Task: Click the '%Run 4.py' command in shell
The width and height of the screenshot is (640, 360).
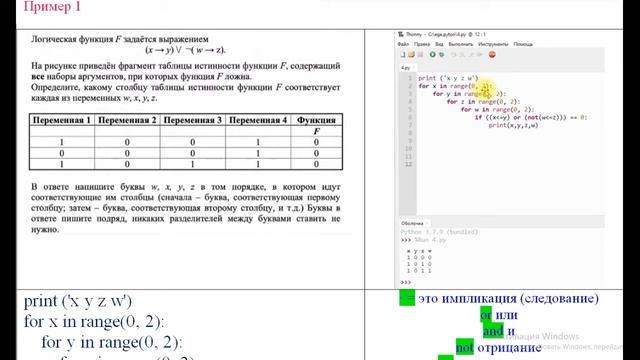Action: pos(430,240)
